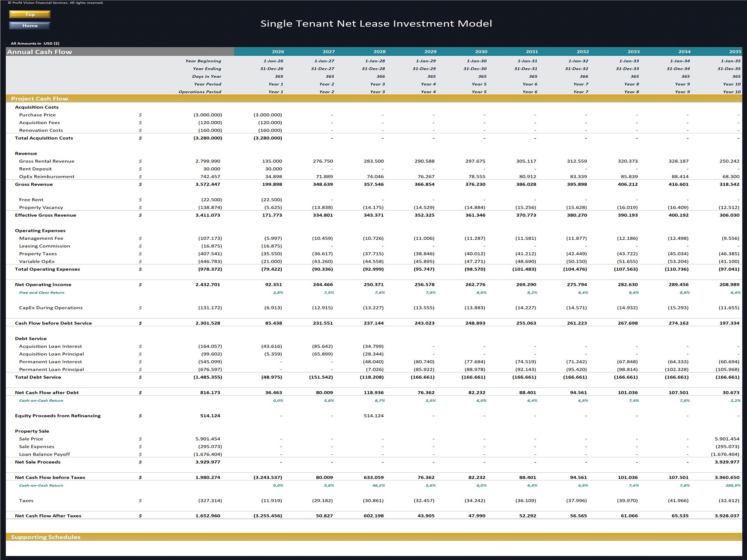Select the Purchase Price value cell
This screenshot has height=560, width=747.
coord(208,115)
